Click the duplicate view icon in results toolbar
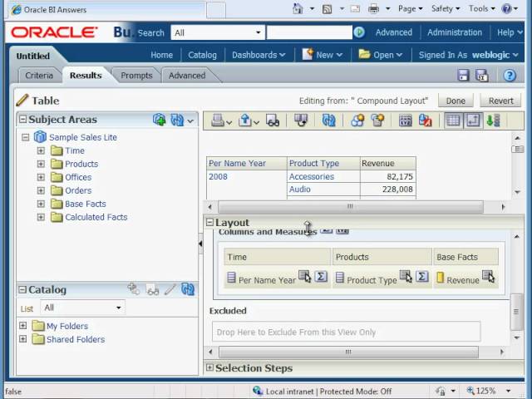This screenshot has width=532, height=399. 301,121
